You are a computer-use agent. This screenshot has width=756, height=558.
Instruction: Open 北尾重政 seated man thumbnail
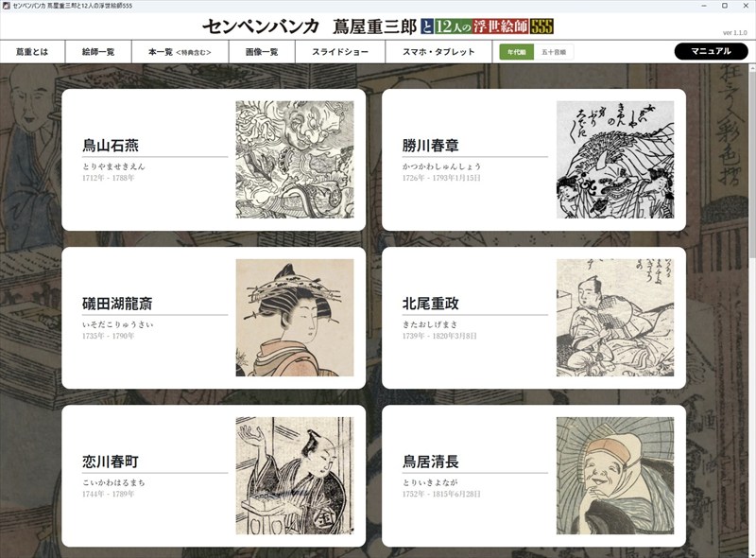tap(615, 318)
